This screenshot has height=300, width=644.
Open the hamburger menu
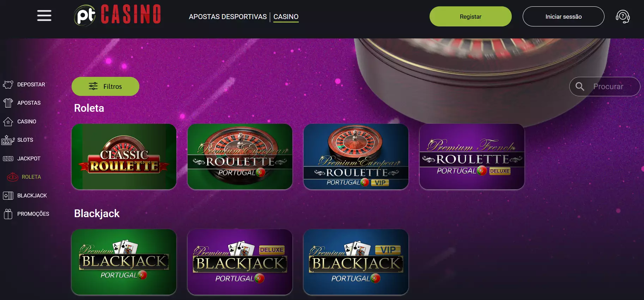(44, 16)
